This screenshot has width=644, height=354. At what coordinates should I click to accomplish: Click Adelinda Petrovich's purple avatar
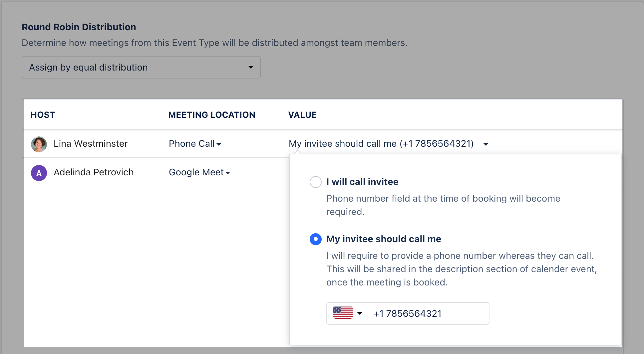(x=39, y=173)
